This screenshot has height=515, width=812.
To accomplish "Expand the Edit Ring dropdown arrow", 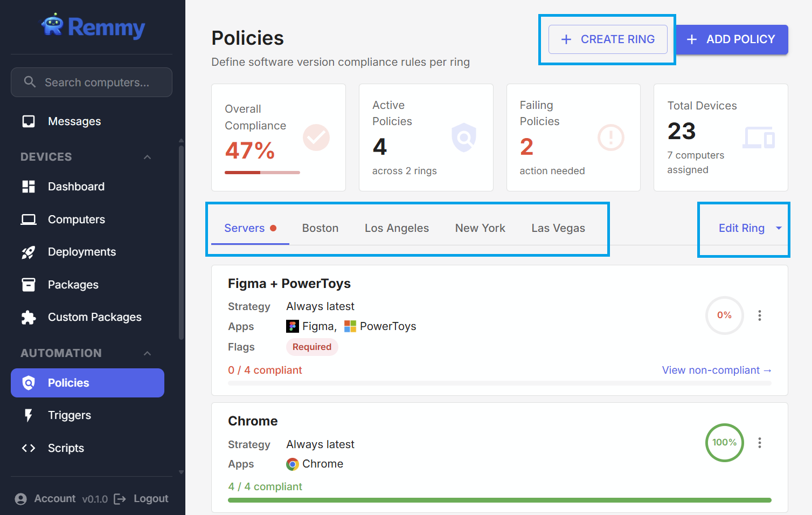I will (x=779, y=228).
